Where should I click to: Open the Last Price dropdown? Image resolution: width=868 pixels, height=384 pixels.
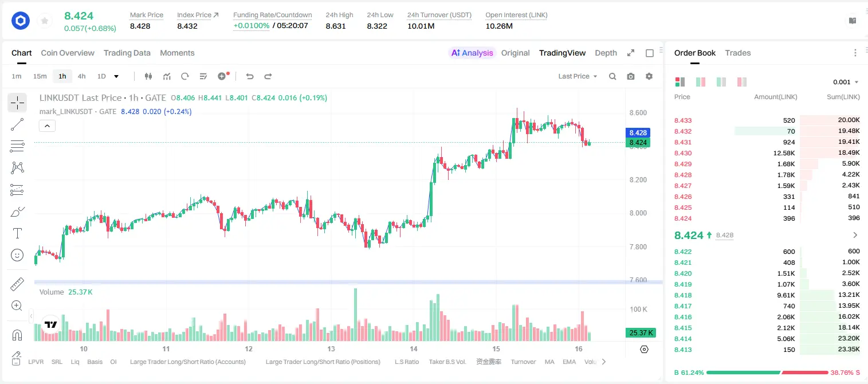coord(578,76)
